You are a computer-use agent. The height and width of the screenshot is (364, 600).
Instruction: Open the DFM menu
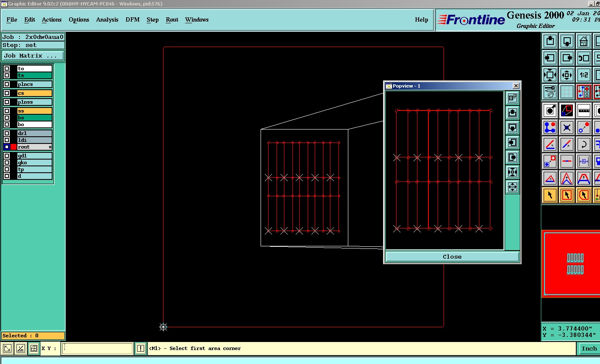tap(132, 20)
